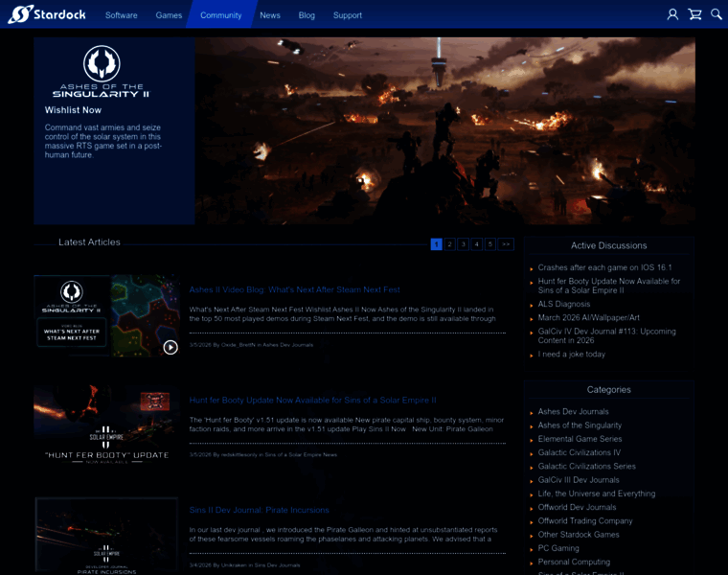The image size is (728, 575).
Task: Open Life, the Universe and Everything category
Action: click(x=596, y=494)
